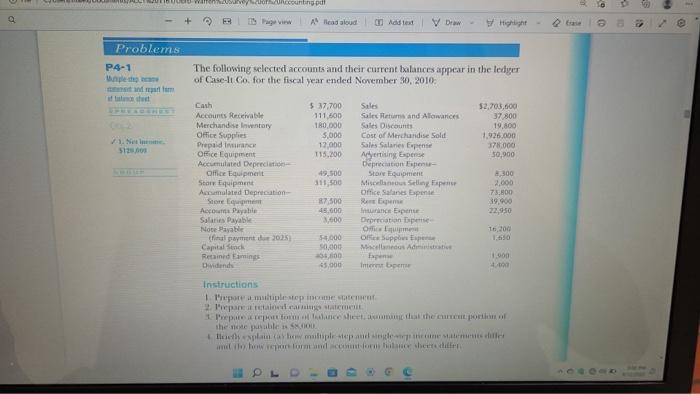This screenshot has width=700, height=394.
Task: Open browser settings and more menu
Action: [690, 4]
